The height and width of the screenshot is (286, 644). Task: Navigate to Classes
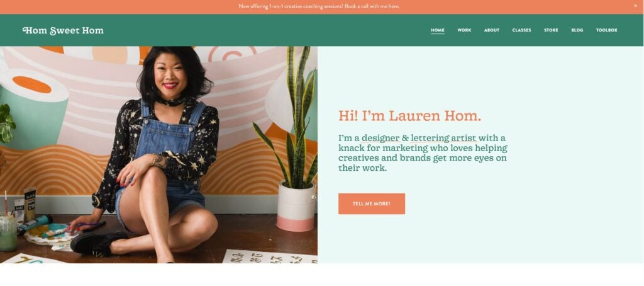pos(521,30)
